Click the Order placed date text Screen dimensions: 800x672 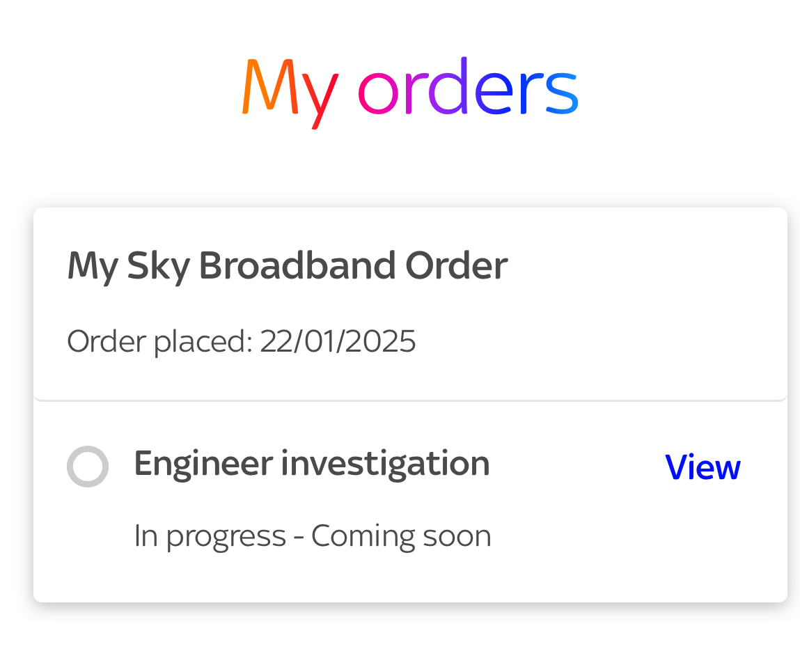[240, 341]
